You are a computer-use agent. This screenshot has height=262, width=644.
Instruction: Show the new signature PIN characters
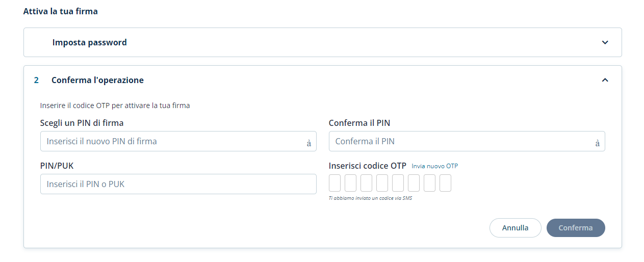308,144
